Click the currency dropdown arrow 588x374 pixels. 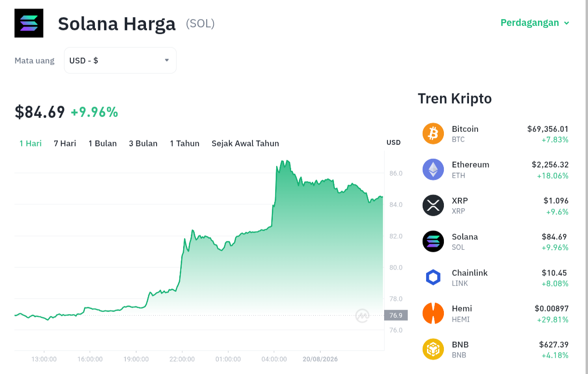(167, 60)
